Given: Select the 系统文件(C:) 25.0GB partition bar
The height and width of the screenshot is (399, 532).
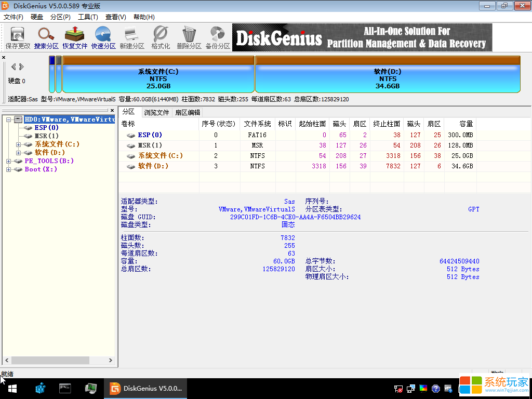Looking at the screenshot, I should click(158, 74).
